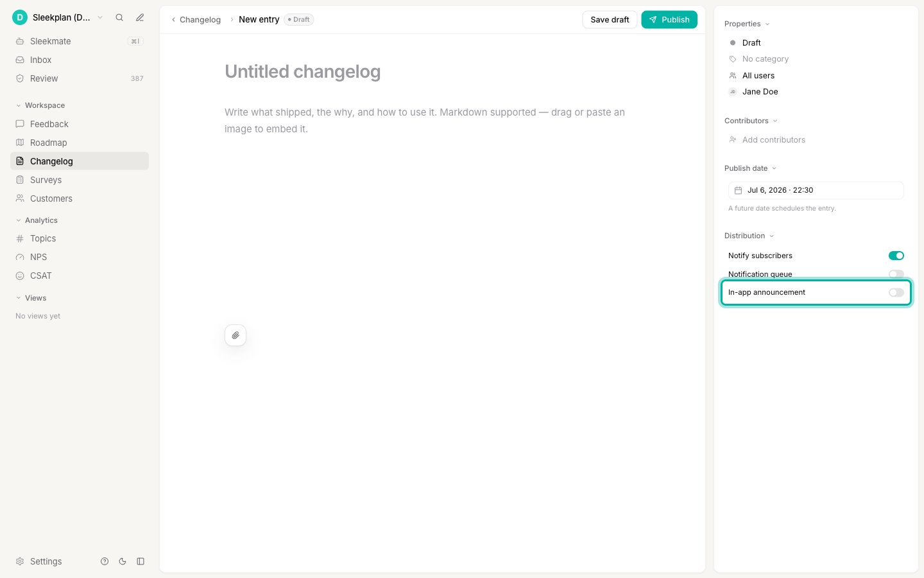Collapse the Views section
This screenshot has height=578, width=924.
coord(31,298)
